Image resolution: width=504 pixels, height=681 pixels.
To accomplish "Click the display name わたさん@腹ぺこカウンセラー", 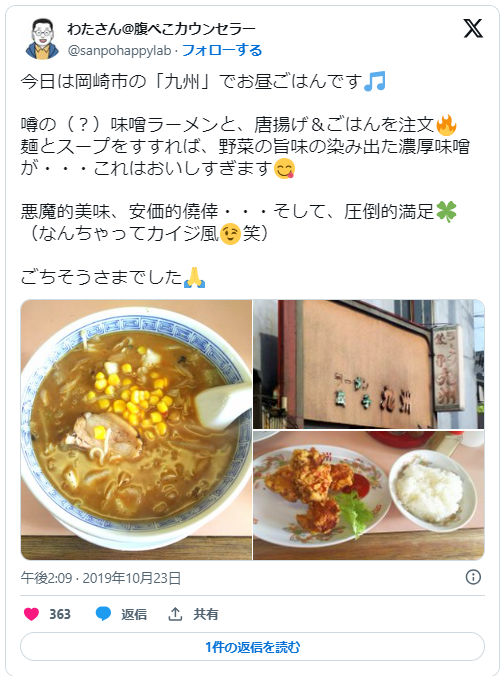I will tap(161, 29).
